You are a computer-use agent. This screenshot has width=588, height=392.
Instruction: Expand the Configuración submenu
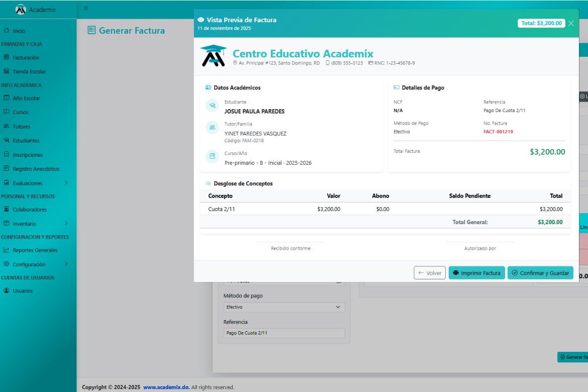coord(66,264)
